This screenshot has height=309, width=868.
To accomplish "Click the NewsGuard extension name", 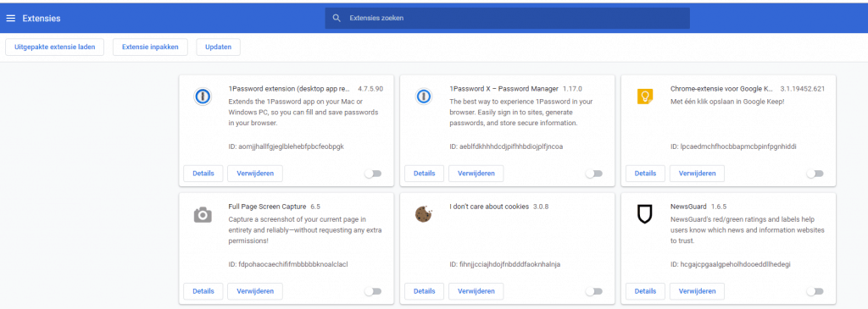I will point(688,207).
